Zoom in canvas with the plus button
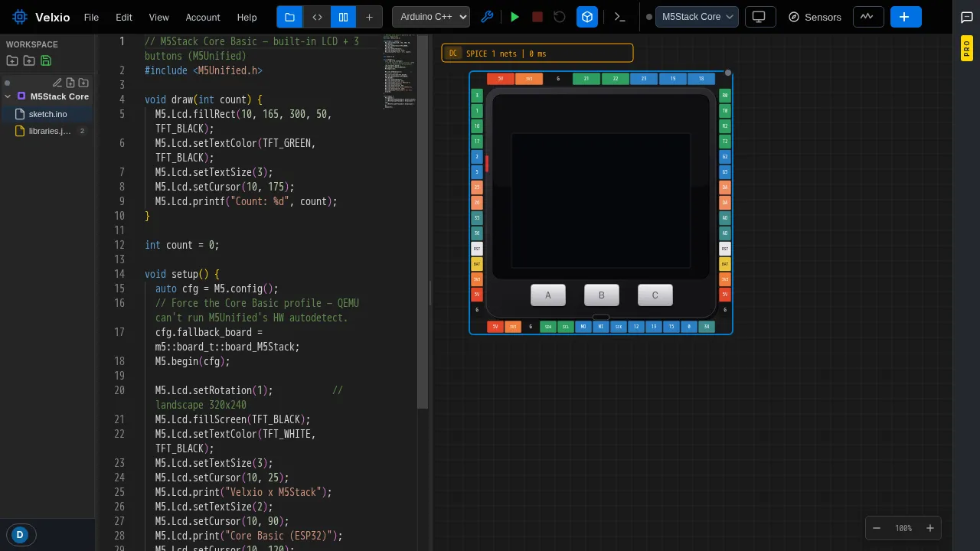 tap(930, 528)
